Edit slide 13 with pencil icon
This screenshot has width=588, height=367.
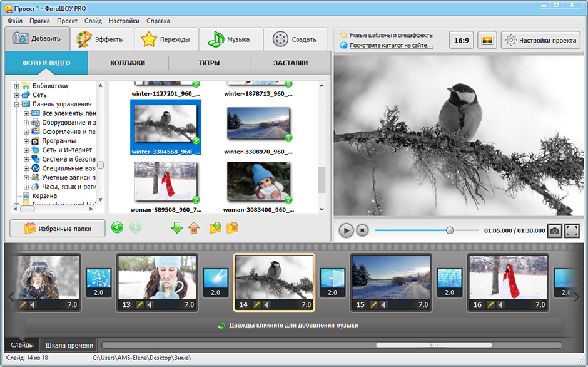pos(139,304)
